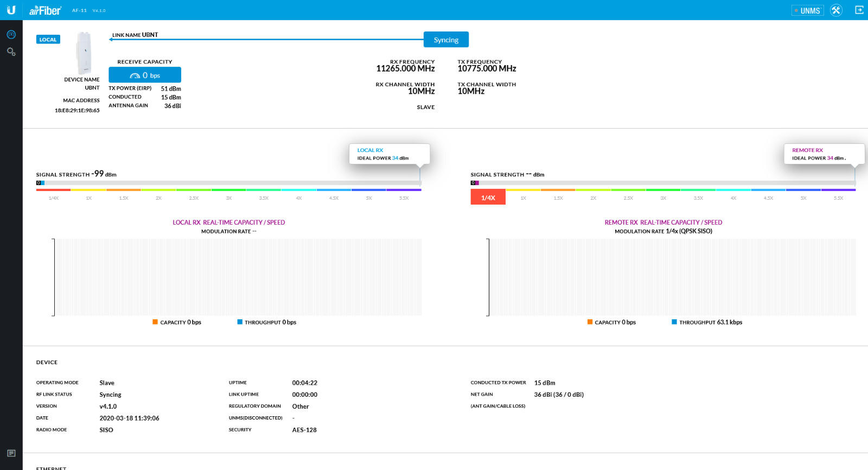Click the Remote RX ideal power tooltip
This screenshot has width=868, height=470.
point(824,154)
